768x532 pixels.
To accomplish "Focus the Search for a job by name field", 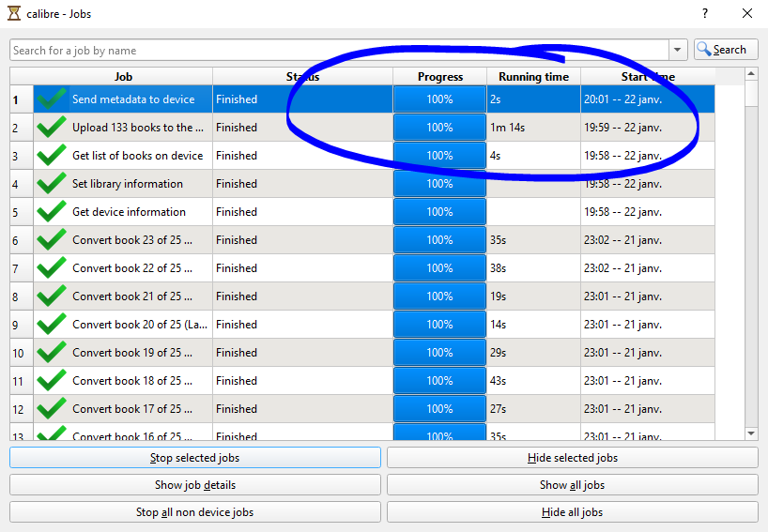I will click(x=339, y=50).
